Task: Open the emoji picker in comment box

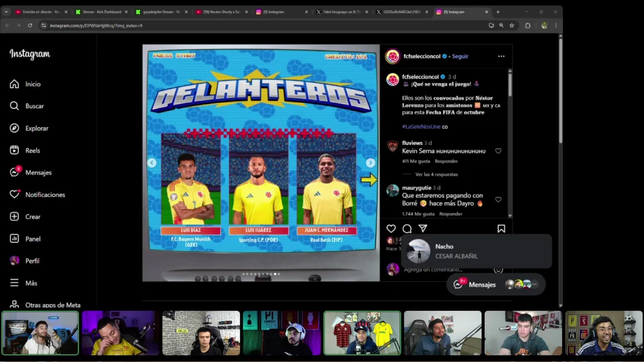Action: [498, 269]
